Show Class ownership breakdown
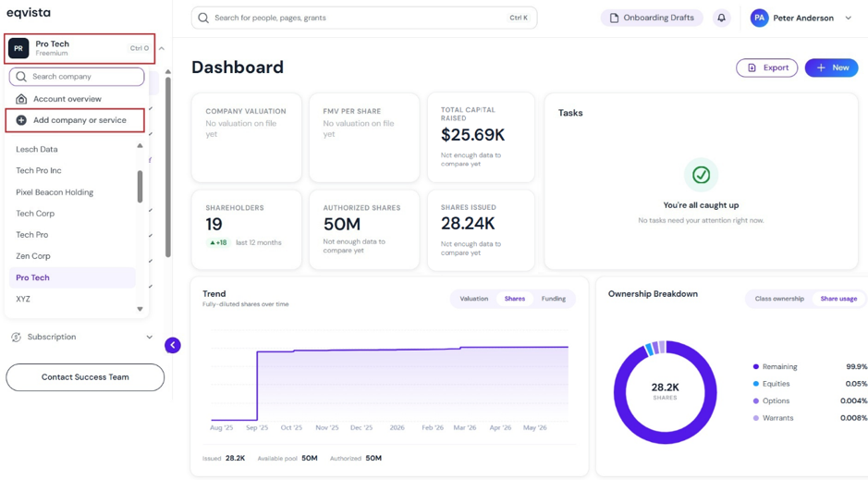The height and width of the screenshot is (480, 868). tap(779, 299)
